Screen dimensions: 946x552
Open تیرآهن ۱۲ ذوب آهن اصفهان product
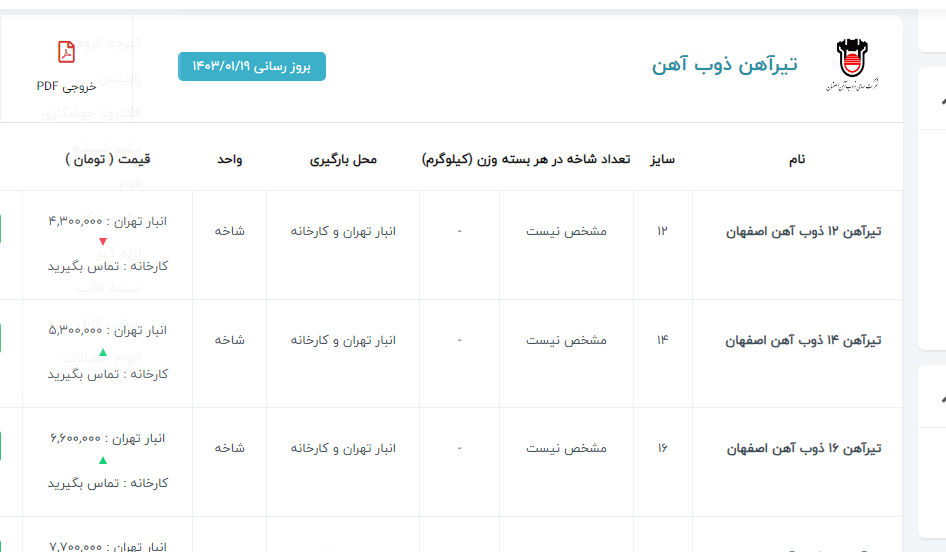point(804,231)
